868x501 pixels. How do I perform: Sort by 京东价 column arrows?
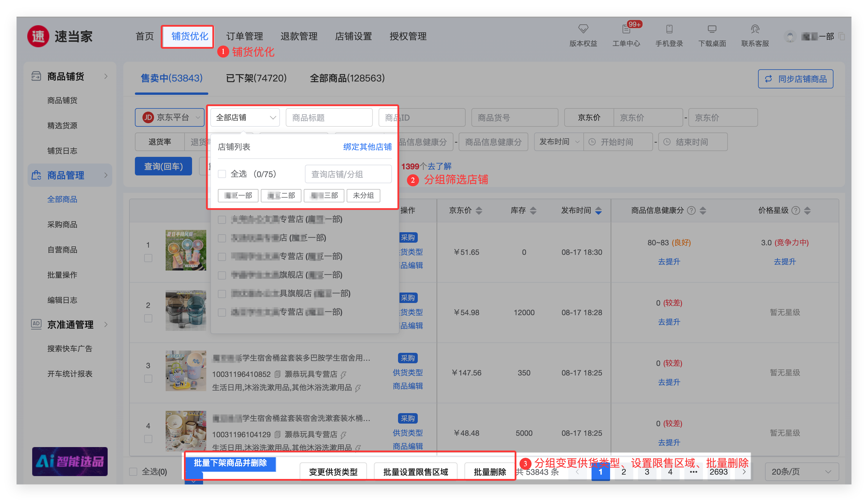(479, 210)
